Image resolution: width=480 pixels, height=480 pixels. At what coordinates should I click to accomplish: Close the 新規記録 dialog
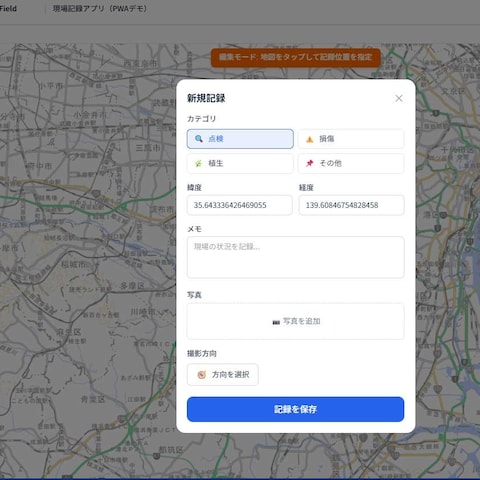click(x=399, y=98)
